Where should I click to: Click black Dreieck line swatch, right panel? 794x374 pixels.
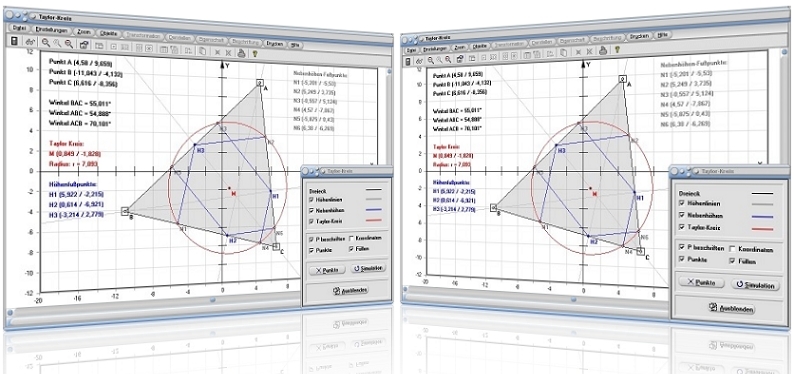[763, 193]
